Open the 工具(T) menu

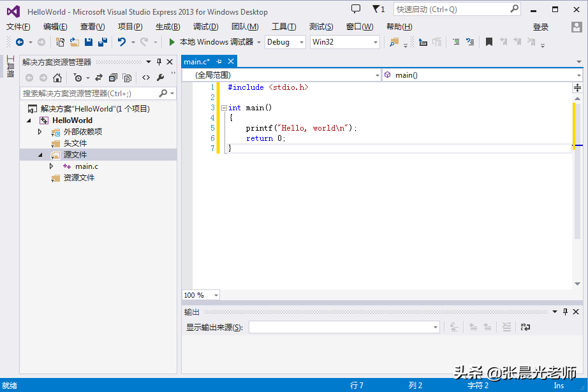point(284,27)
